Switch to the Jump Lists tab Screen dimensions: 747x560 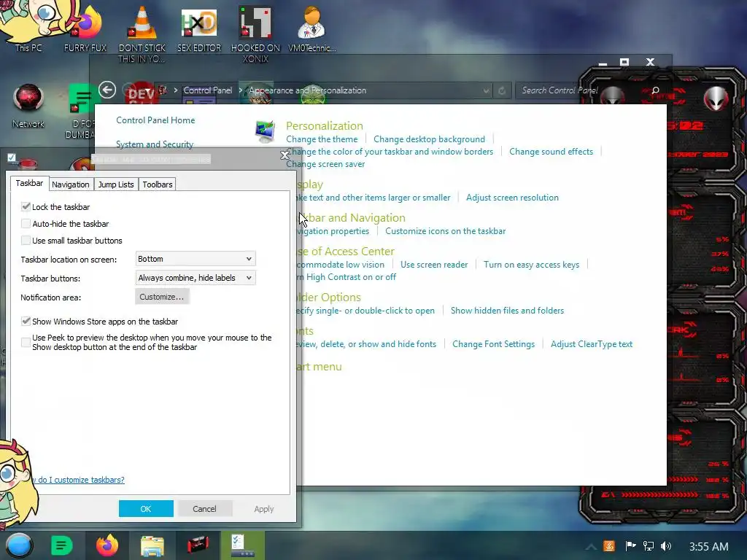pos(116,184)
